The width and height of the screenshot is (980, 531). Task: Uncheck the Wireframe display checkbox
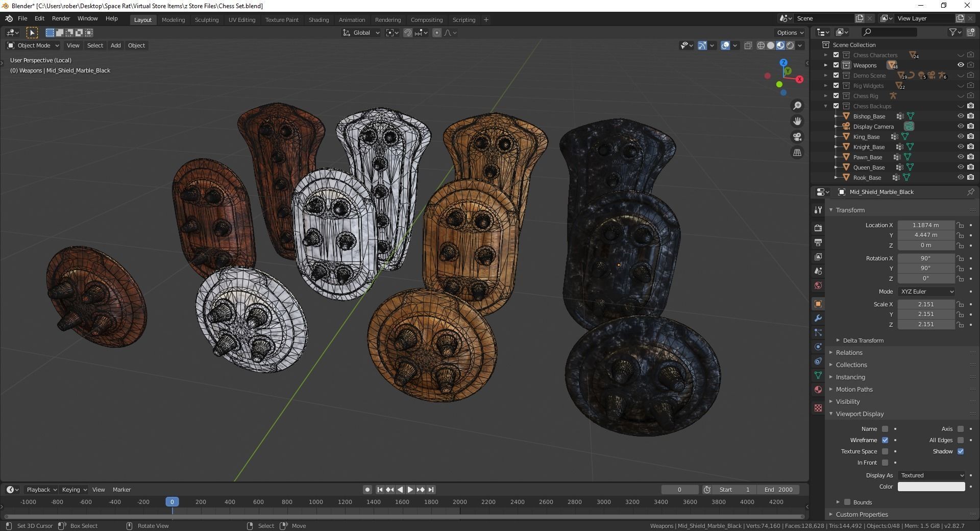[885, 440]
